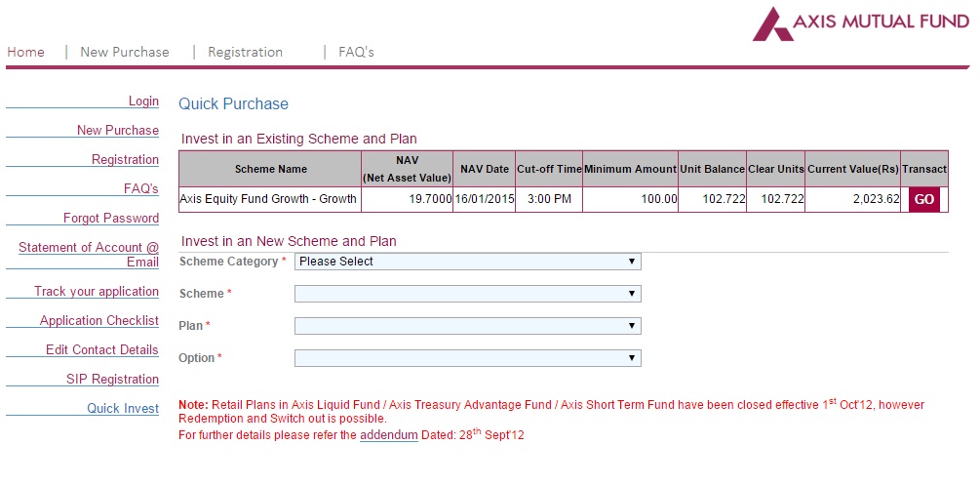Click Forgot Password link
Viewport: 980px width, 486px height.
[111, 218]
